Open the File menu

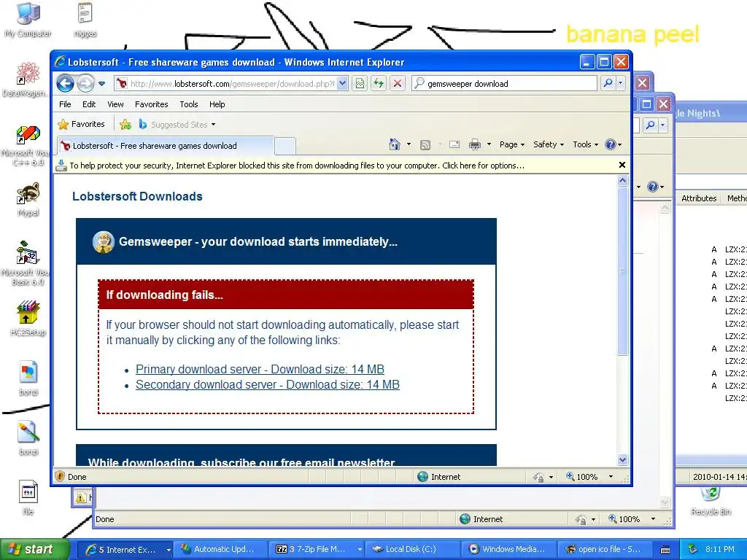point(65,104)
